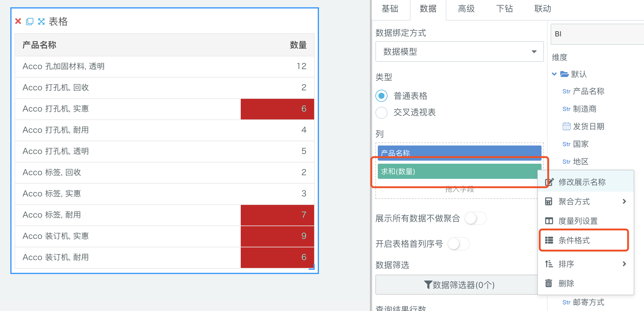This screenshot has width=644, height=311.
Task: Switch to 下钻 tab
Action: click(505, 9)
